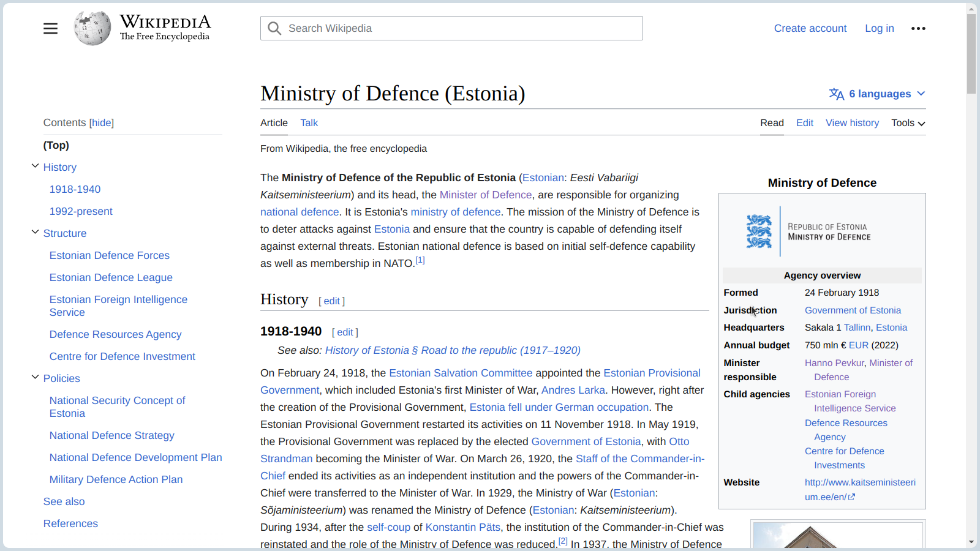
Task: Go to 1992-present in contents
Action: tap(81, 211)
